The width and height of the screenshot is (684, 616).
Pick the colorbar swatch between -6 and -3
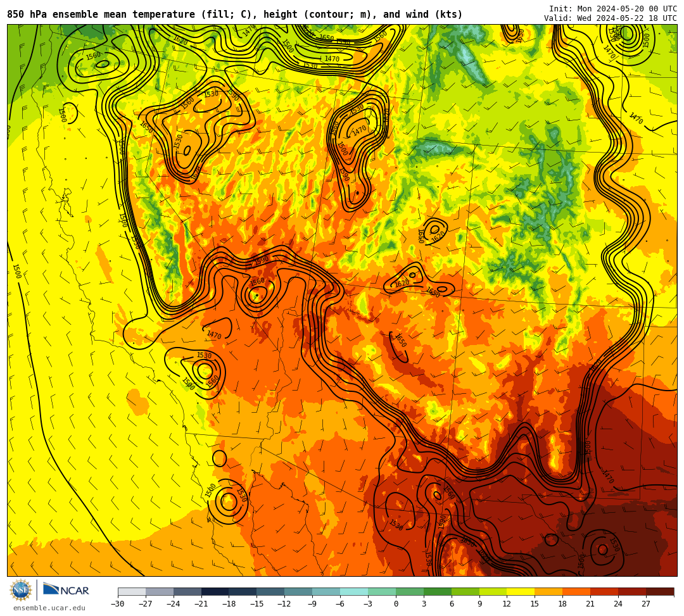pos(354,591)
